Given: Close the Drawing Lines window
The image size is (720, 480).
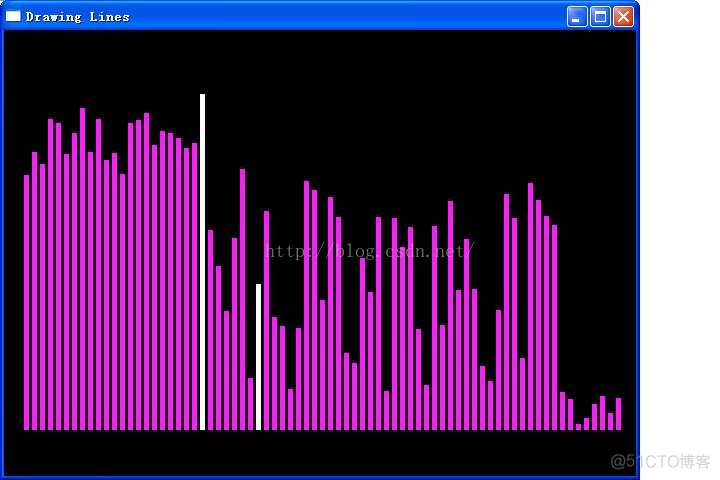Looking at the screenshot, I should (x=624, y=17).
